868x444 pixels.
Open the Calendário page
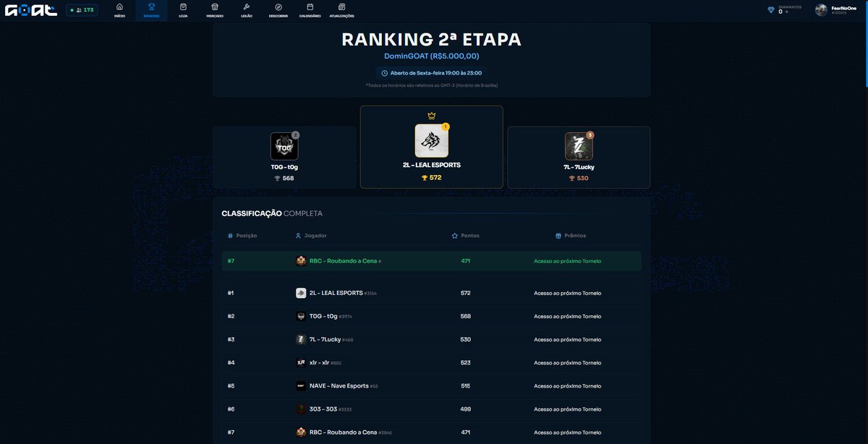(310, 10)
